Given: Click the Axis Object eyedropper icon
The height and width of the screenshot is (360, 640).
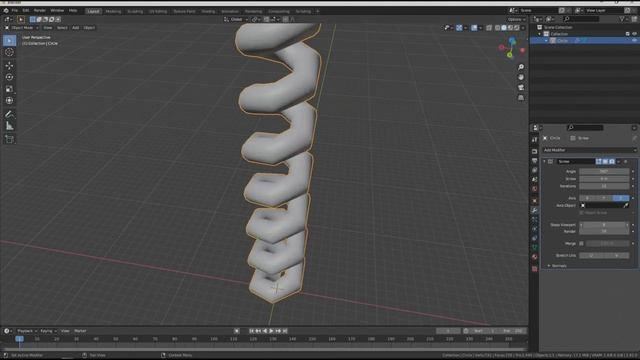Looking at the screenshot, I should [x=626, y=206].
